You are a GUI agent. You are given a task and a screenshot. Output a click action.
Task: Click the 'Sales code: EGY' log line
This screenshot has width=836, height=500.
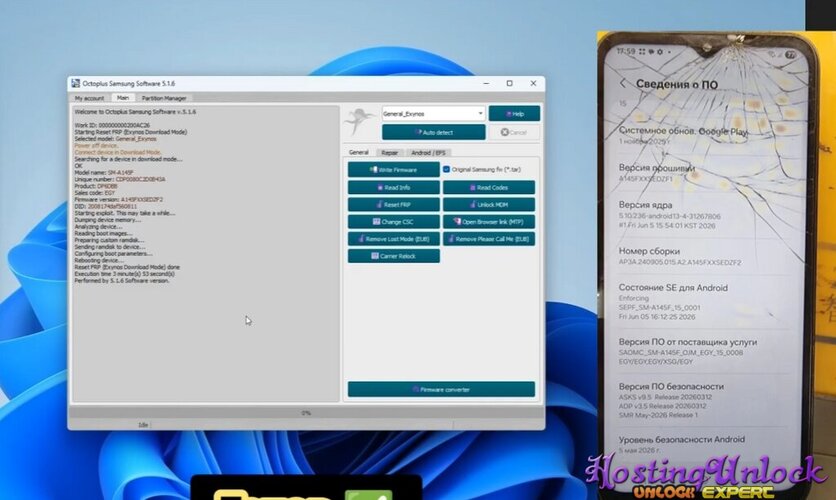click(x=94, y=193)
